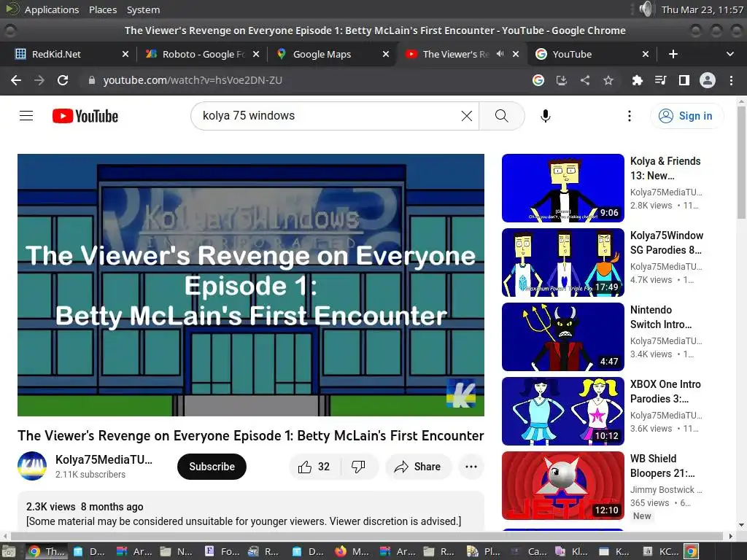Bookmark this page with the star
747x560 pixels.
[608, 80]
